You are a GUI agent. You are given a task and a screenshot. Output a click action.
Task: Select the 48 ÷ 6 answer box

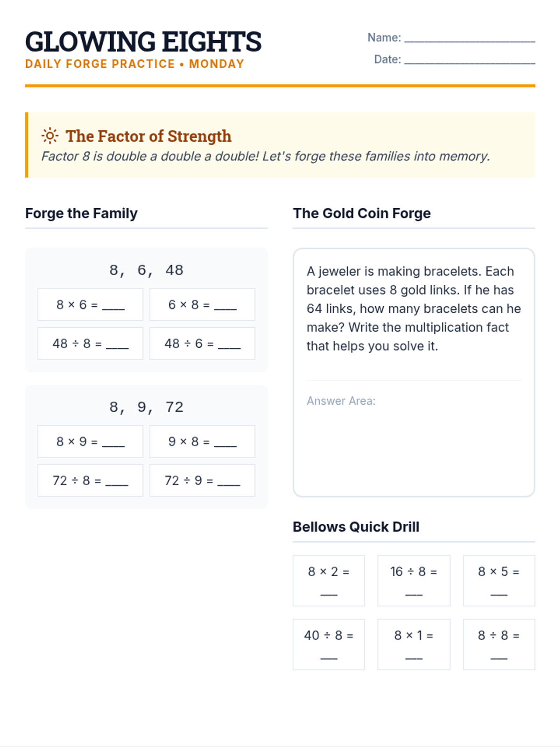tap(202, 344)
